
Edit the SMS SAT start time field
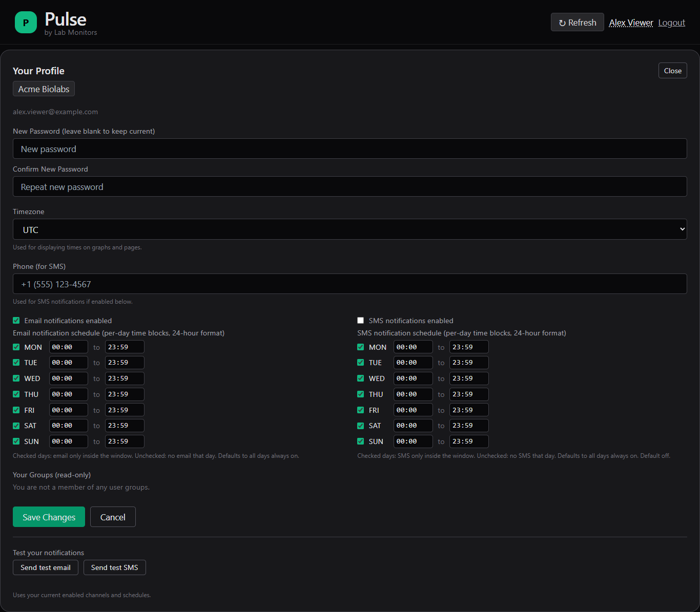point(413,426)
